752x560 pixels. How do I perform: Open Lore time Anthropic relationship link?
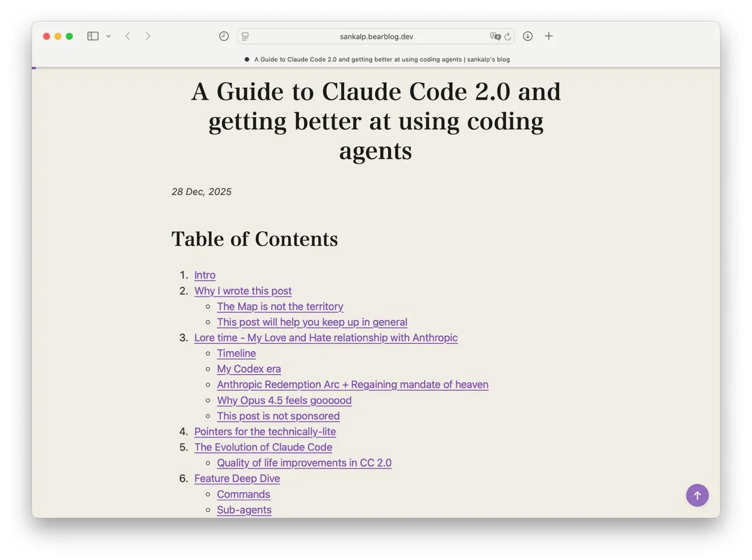[x=326, y=338]
